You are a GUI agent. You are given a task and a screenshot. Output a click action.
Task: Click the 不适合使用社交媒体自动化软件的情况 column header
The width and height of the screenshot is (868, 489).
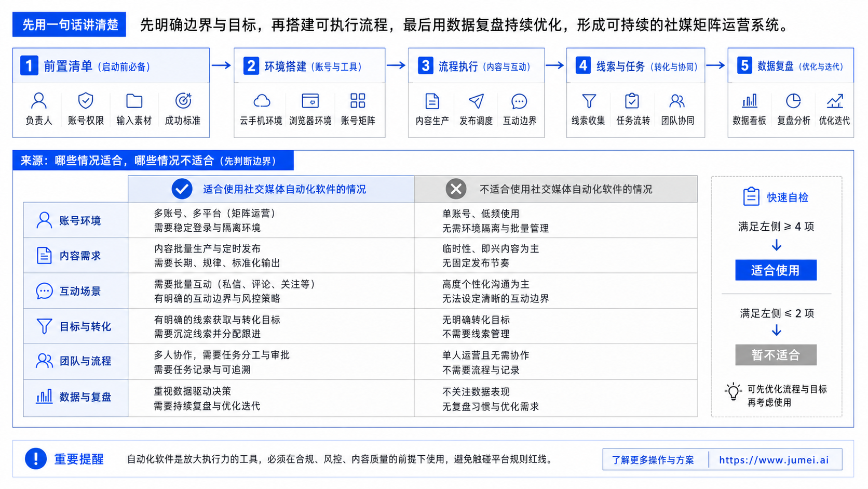[555, 189]
